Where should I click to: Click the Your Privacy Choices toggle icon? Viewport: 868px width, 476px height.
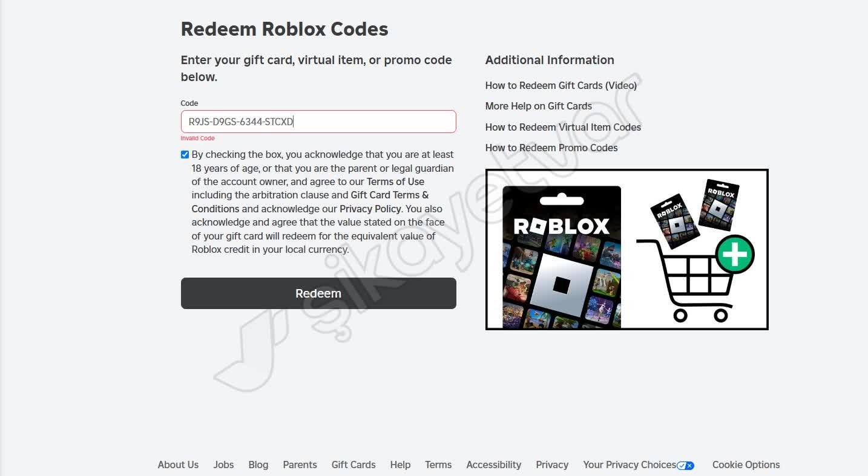[x=685, y=465]
